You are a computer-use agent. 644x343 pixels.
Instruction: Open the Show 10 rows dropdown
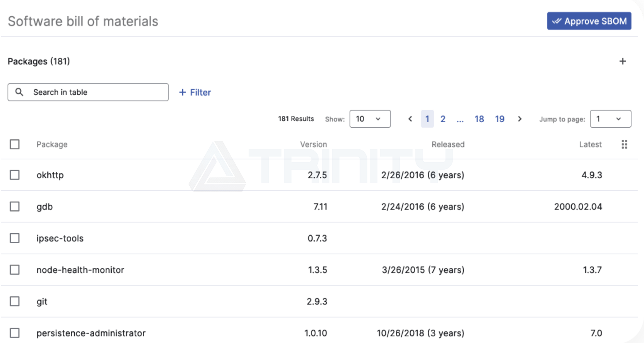click(x=370, y=119)
